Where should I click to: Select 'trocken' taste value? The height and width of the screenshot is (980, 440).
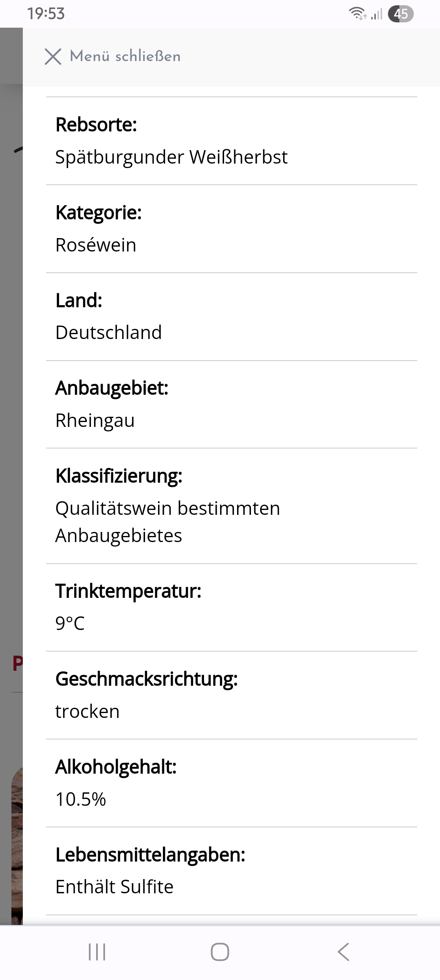[x=88, y=711]
